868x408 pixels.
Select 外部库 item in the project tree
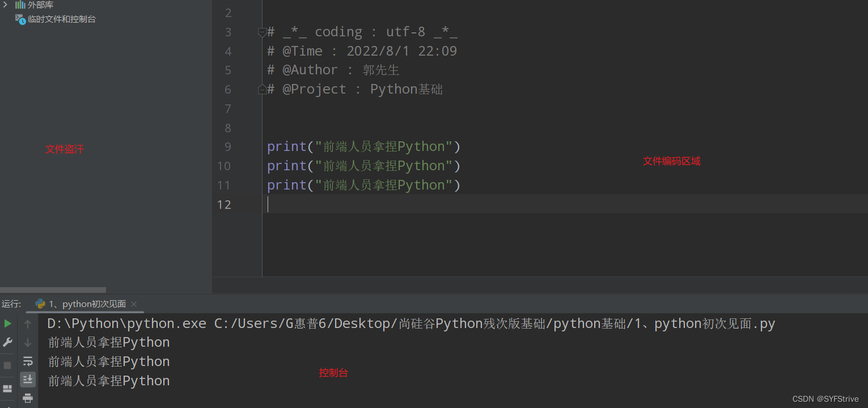pyautogui.click(x=40, y=5)
